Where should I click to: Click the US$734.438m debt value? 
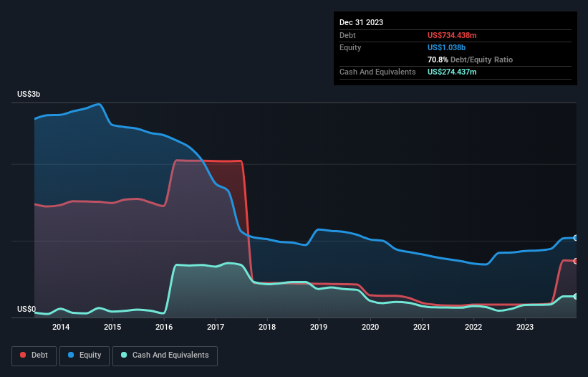[x=452, y=35]
